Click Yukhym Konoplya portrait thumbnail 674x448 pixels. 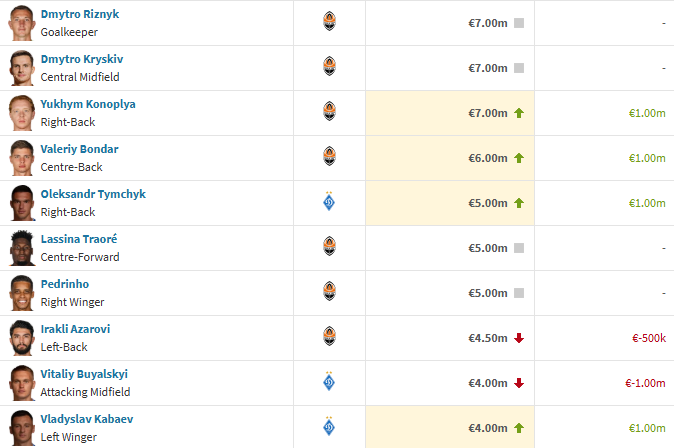pos(21,113)
